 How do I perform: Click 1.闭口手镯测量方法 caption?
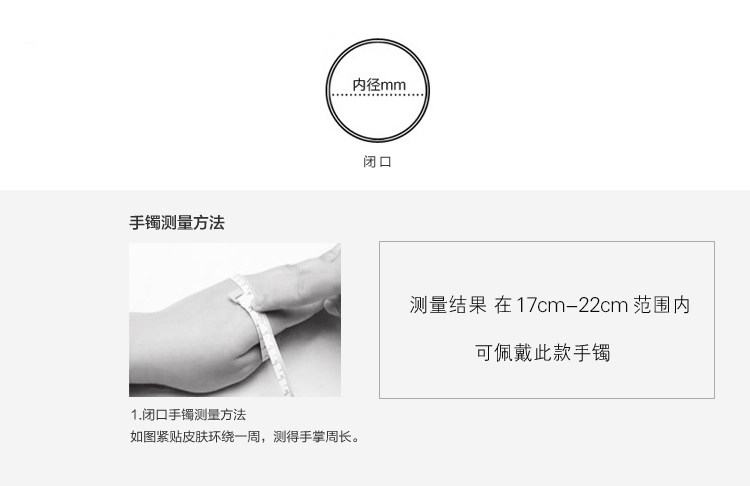click(x=188, y=414)
